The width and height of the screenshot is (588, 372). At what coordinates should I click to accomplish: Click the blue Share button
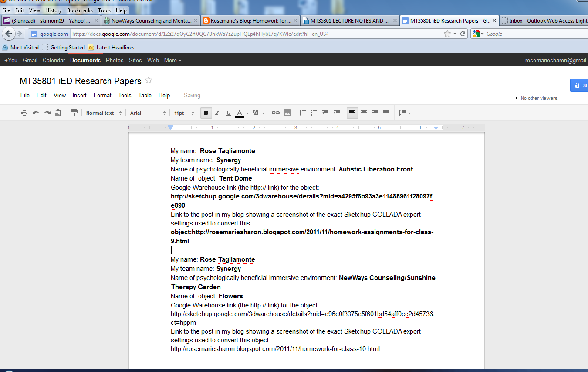point(579,85)
